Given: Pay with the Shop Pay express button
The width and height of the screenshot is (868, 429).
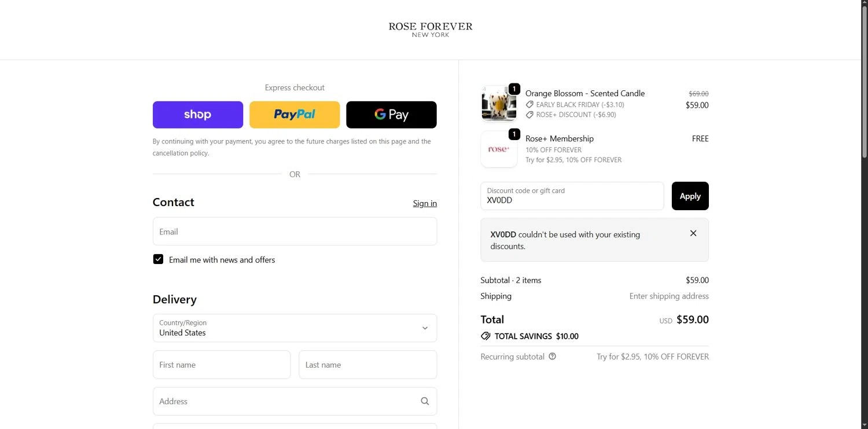Looking at the screenshot, I should coord(198,115).
